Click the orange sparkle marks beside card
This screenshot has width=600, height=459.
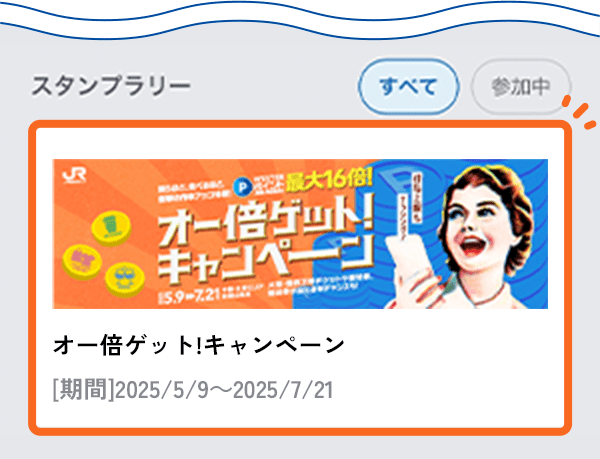pos(579,112)
